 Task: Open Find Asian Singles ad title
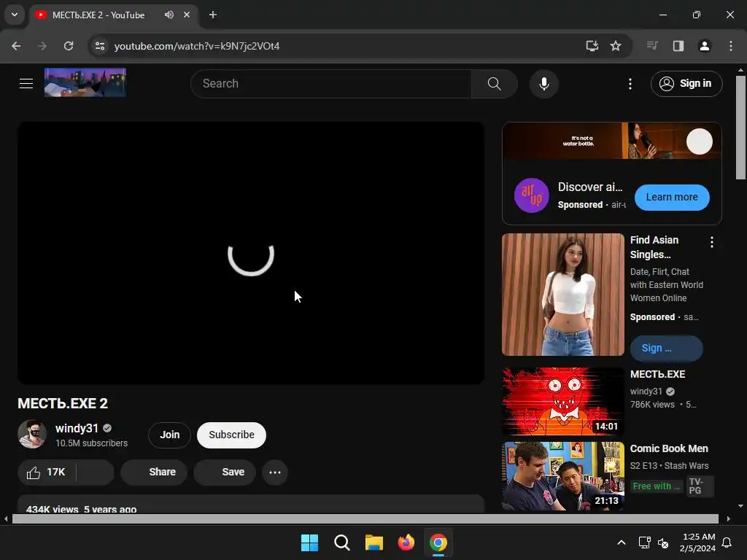click(x=654, y=247)
